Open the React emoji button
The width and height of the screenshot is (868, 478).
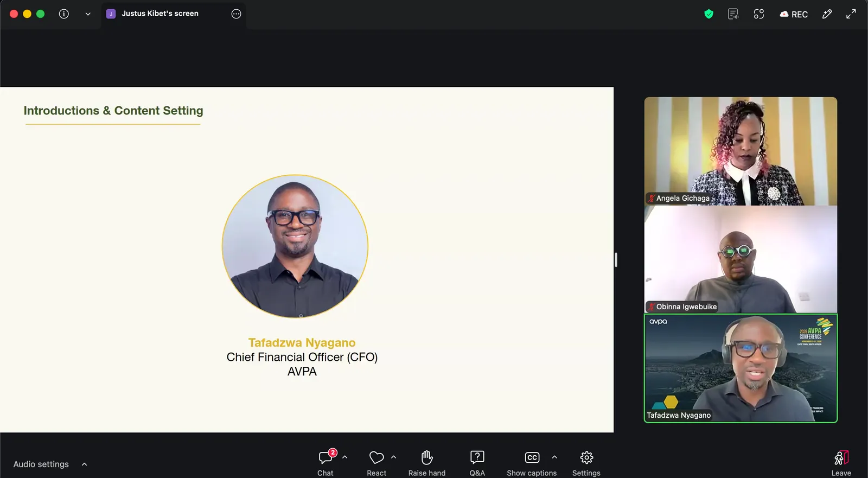376,463
